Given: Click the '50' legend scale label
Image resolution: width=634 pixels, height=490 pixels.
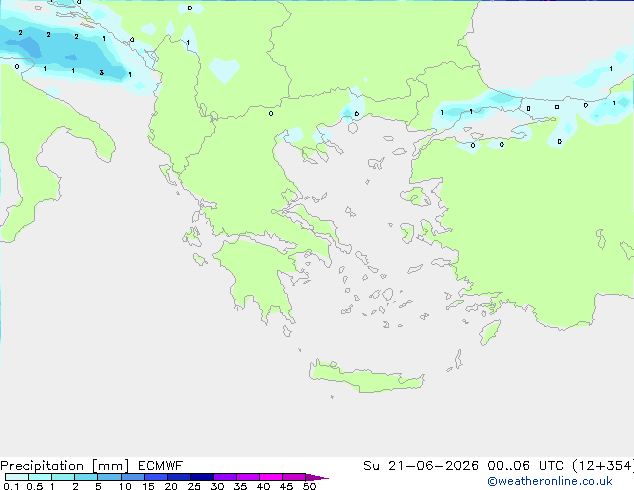Looking at the screenshot, I should (x=309, y=486).
